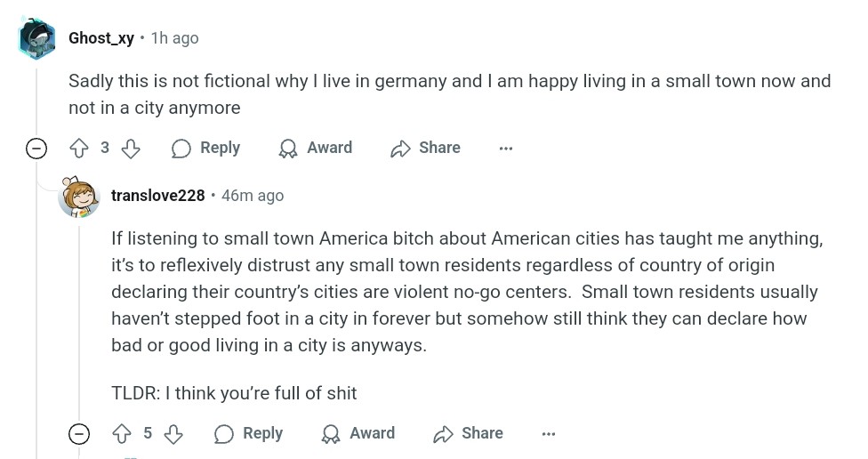The height and width of the screenshot is (459, 868).
Task: Downvote translove228's reply
Action: (173, 434)
